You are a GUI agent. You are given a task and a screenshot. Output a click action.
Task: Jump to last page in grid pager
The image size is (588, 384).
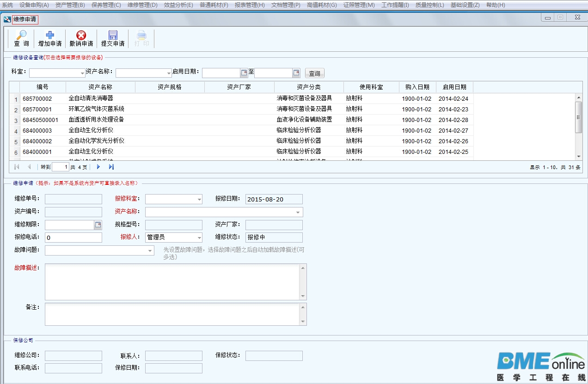coord(111,167)
